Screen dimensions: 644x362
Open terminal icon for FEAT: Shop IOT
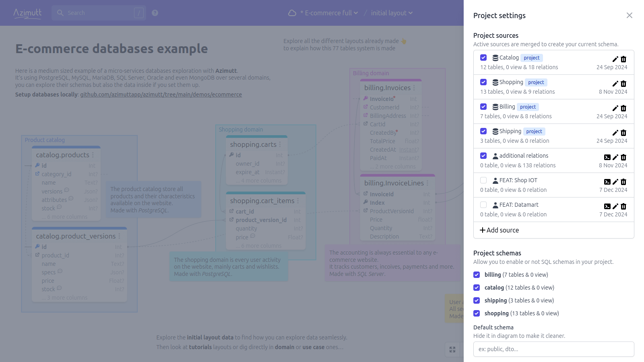point(607,182)
